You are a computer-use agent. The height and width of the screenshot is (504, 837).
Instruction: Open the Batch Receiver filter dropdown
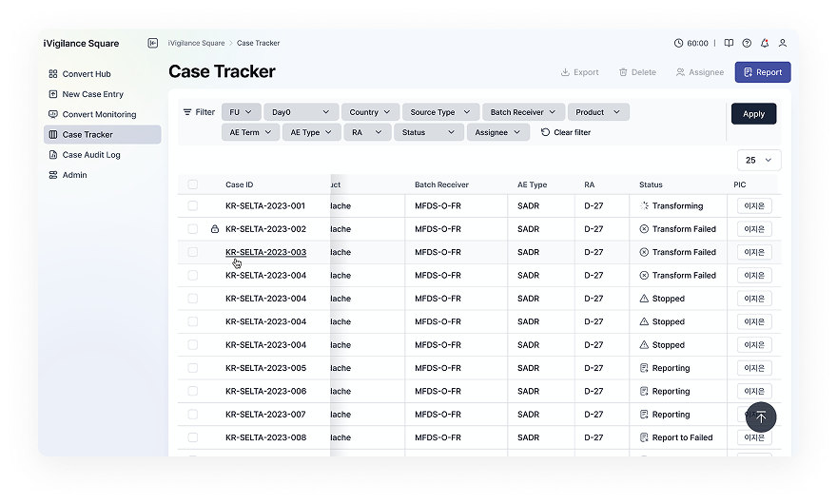523,112
